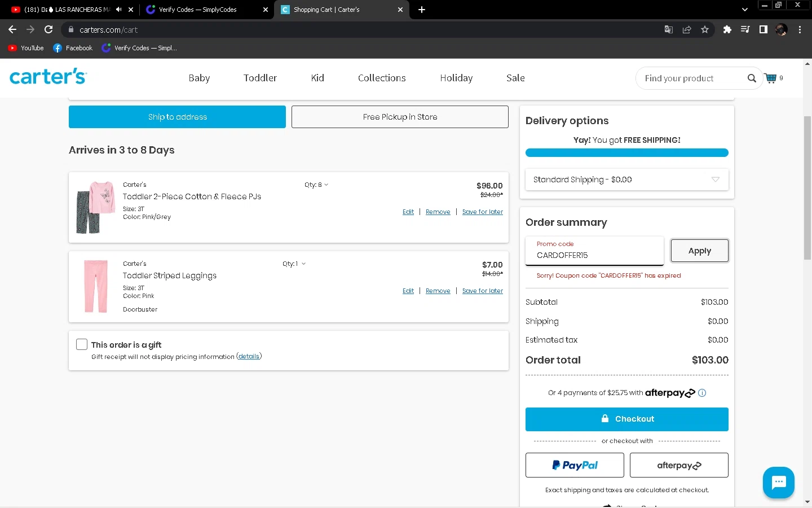Open the translate page icon
812x508 pixels.
[669, 29]
